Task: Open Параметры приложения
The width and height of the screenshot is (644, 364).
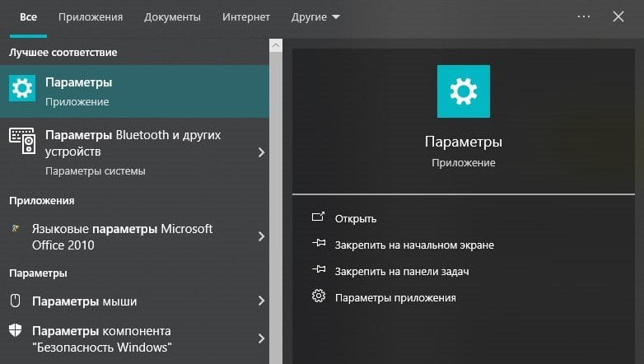Action: 395,297
